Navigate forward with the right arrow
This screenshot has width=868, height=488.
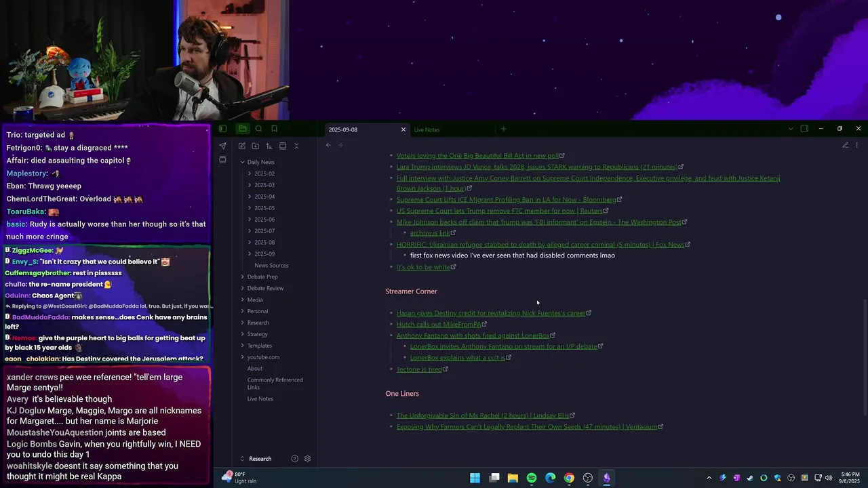pyautogui.click(x=340, y=145)
